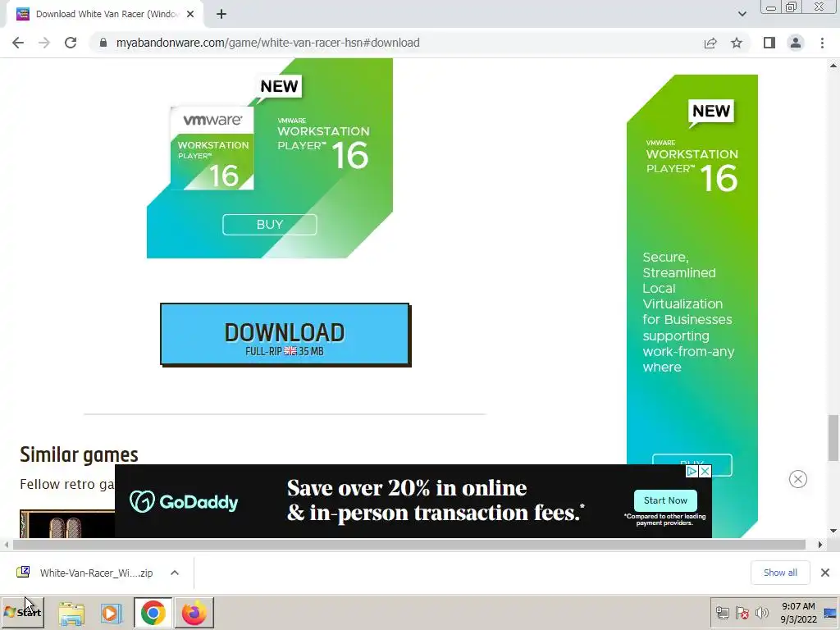
Task: Click the forward navigation arrow
Action: coord(44,43)
